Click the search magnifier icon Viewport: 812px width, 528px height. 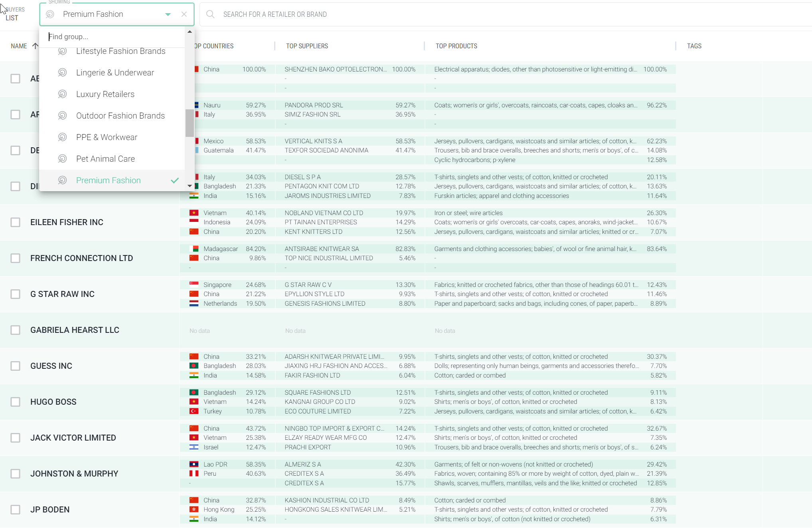coord(210,14)
